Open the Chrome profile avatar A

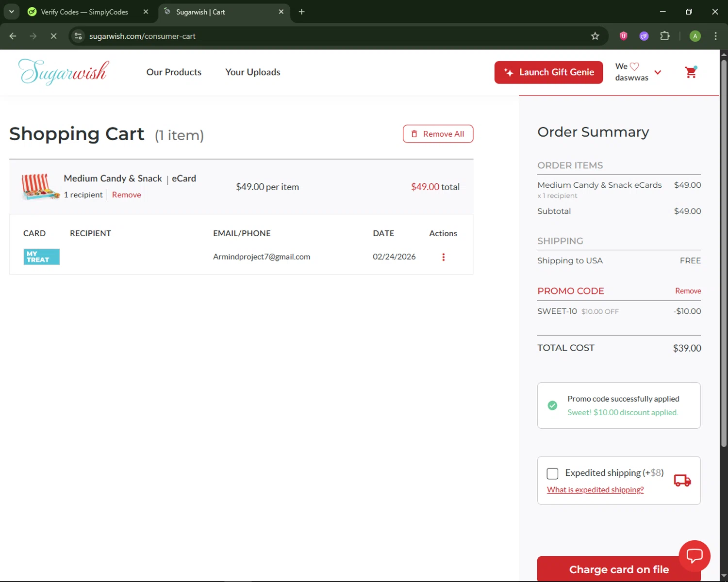(695, 36)
